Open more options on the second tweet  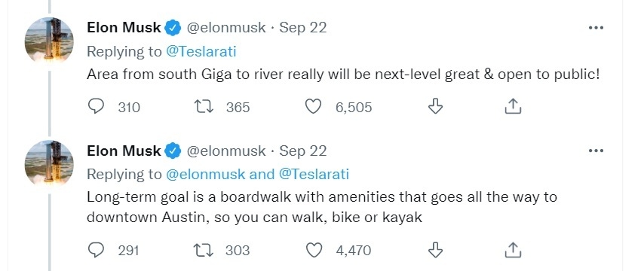596,151
